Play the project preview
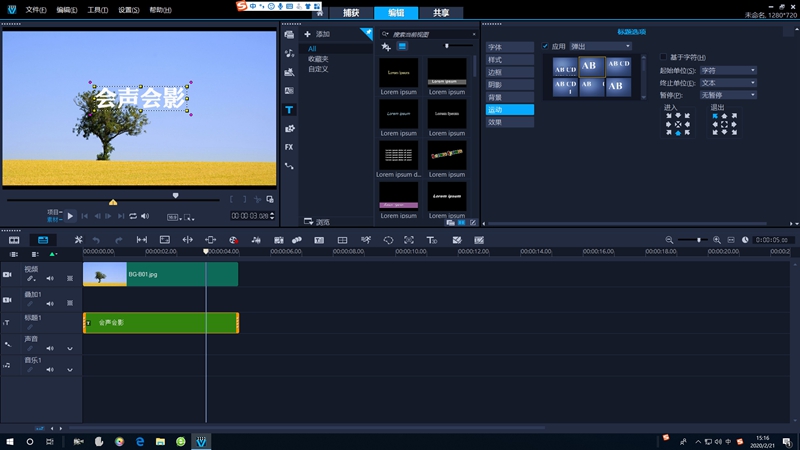Viewport: 800px width, 450px height. click(x=70, y=216)
